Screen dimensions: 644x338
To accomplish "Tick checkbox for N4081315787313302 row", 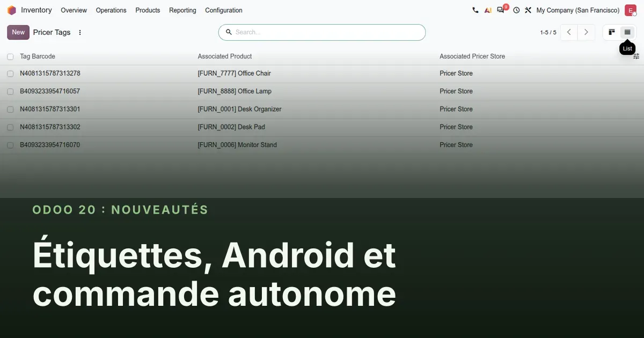I will coord(10,127).
